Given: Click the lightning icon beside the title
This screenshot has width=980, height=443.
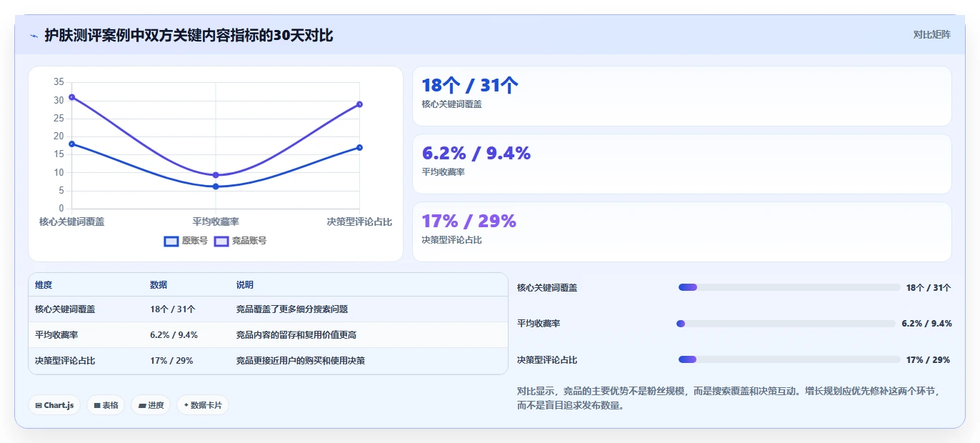Looking at the screenshot, I should [34, 36].
